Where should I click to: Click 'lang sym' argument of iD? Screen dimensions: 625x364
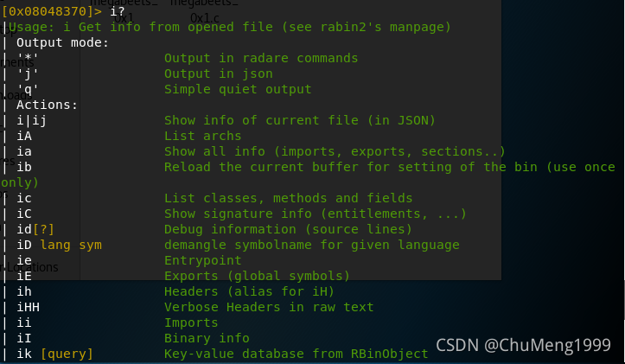click(71, 245)
